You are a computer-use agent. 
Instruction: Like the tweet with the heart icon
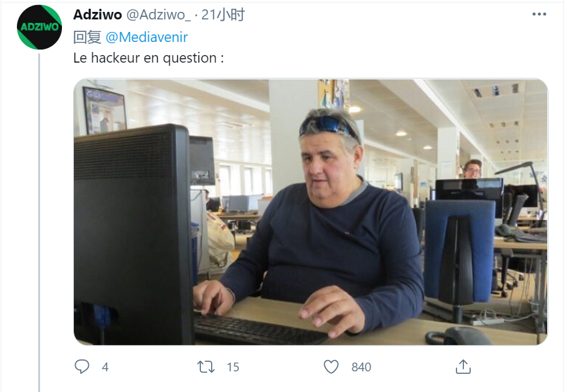[x=331, y=367]
